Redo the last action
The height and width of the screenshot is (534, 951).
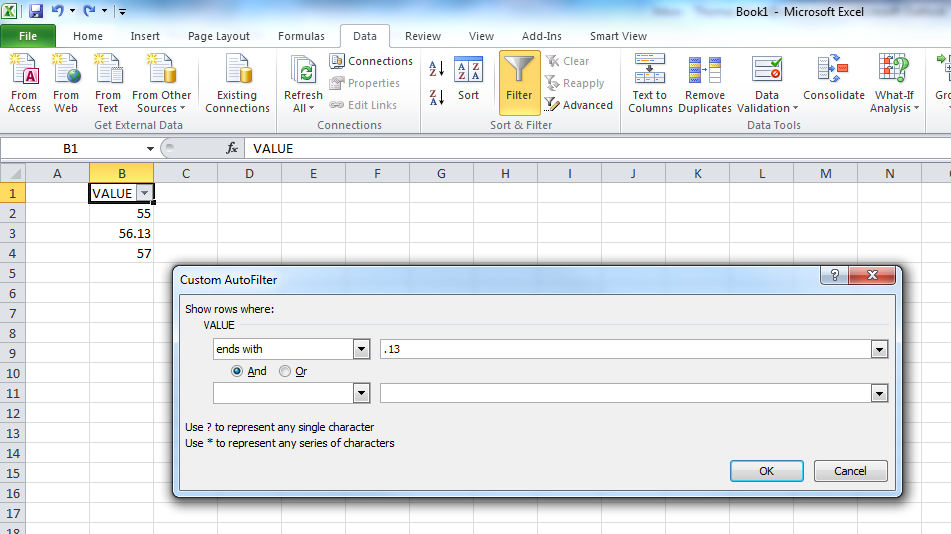coord(89,11)
